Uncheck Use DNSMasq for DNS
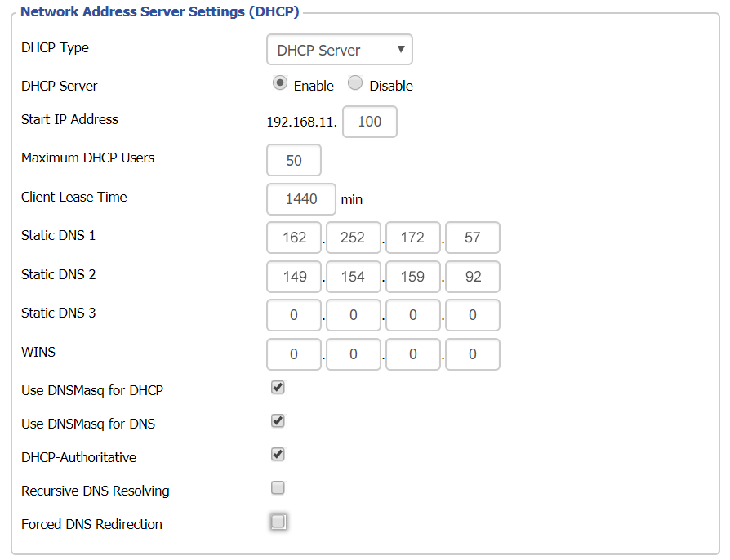The height and width of the screenshot is (560, 730). [277, 420]
